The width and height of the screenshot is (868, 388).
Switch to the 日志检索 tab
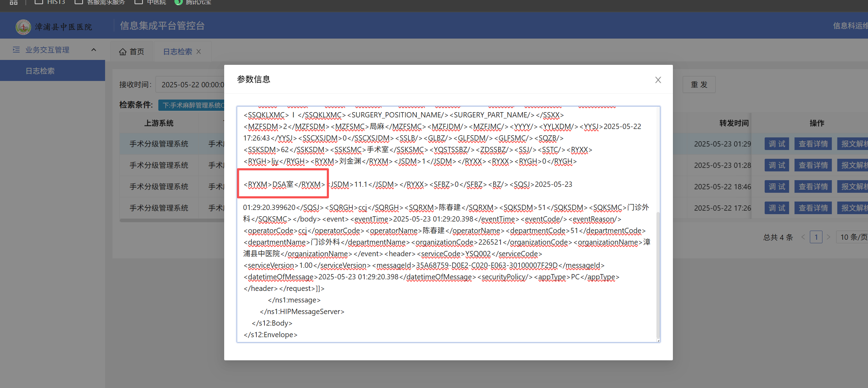(178, 52)
